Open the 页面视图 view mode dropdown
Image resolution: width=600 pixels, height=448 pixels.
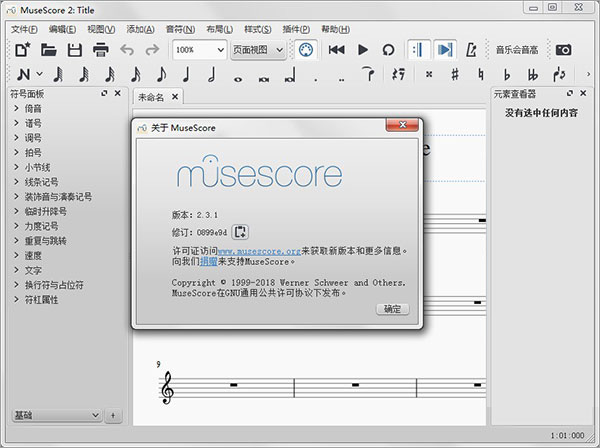coord(258,49)
